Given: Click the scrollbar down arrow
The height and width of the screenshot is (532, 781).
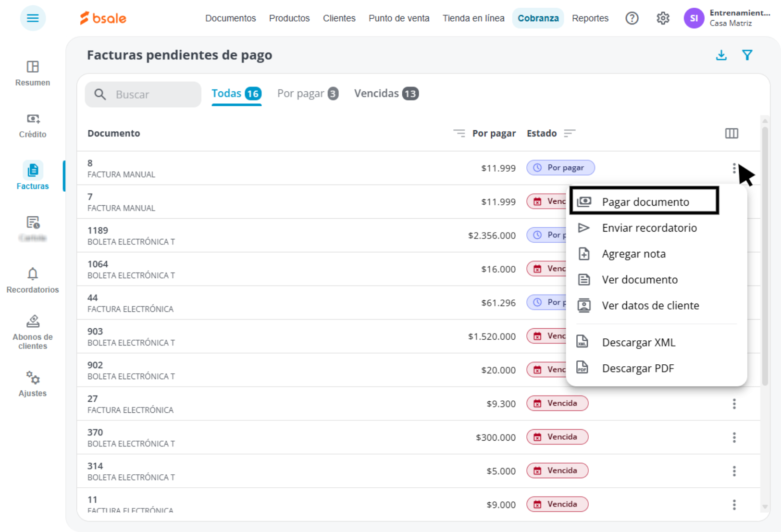Looking at the screenshot, I should [x=765, y=507].
